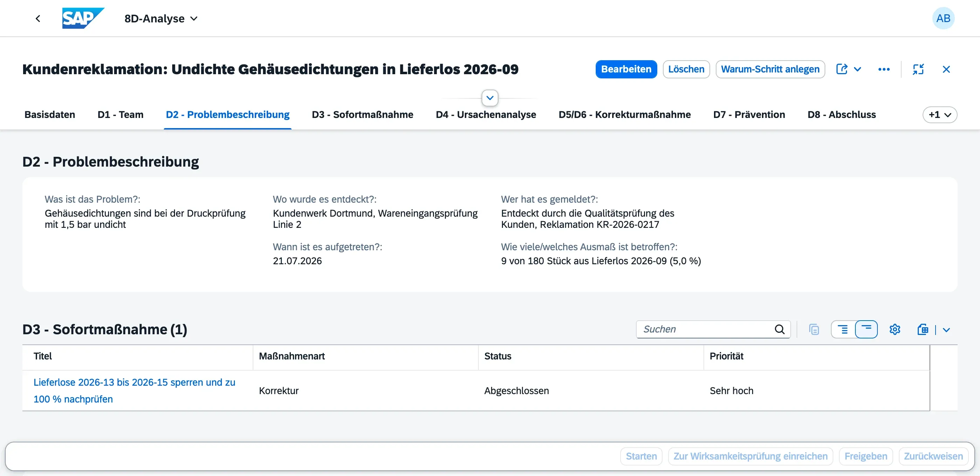Click the Abgeschlossen status cell

[x=517, y=391]
